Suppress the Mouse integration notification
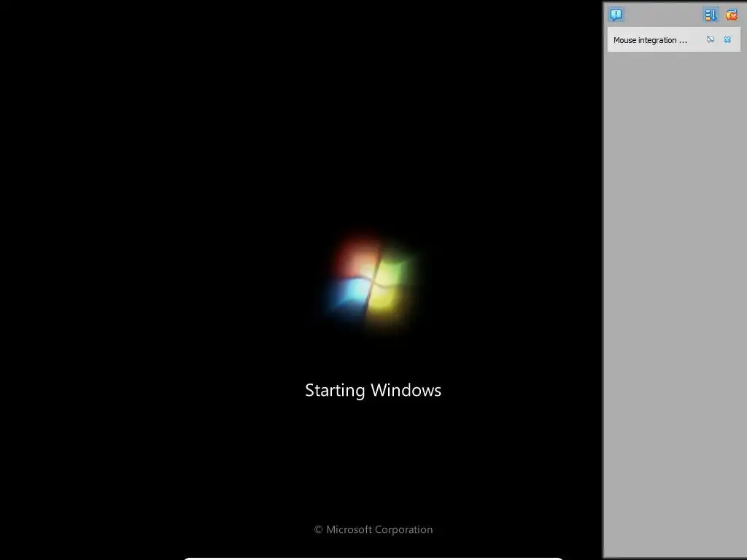This screenshot has height=560, width=747. [711, 39]
